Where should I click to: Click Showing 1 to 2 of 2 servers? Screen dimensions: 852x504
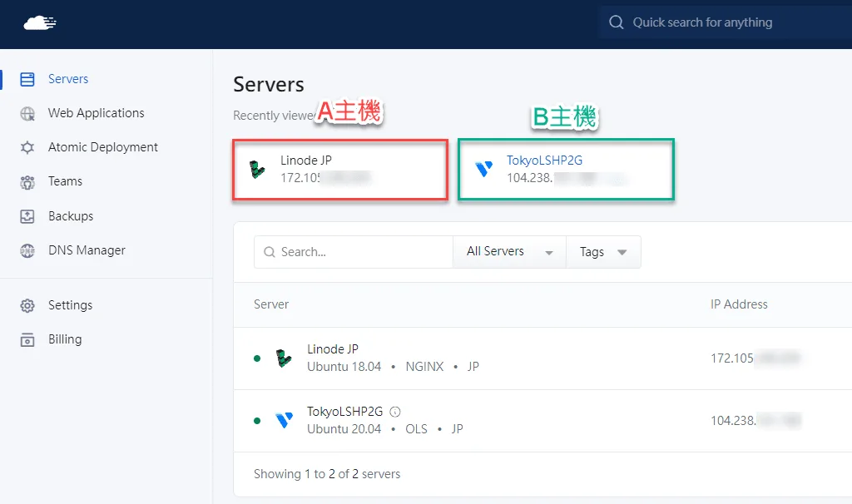coord(327,474)
